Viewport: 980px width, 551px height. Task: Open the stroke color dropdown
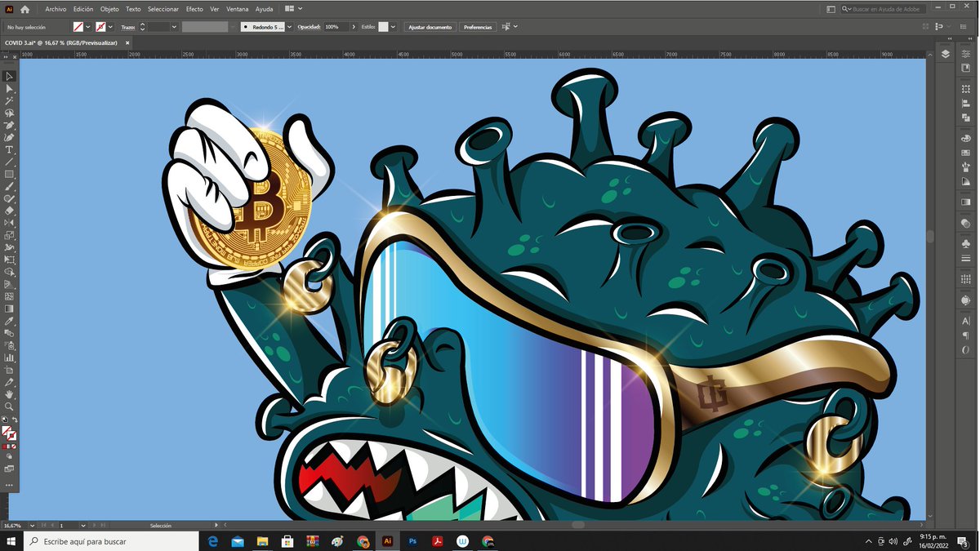click(109, 27)
